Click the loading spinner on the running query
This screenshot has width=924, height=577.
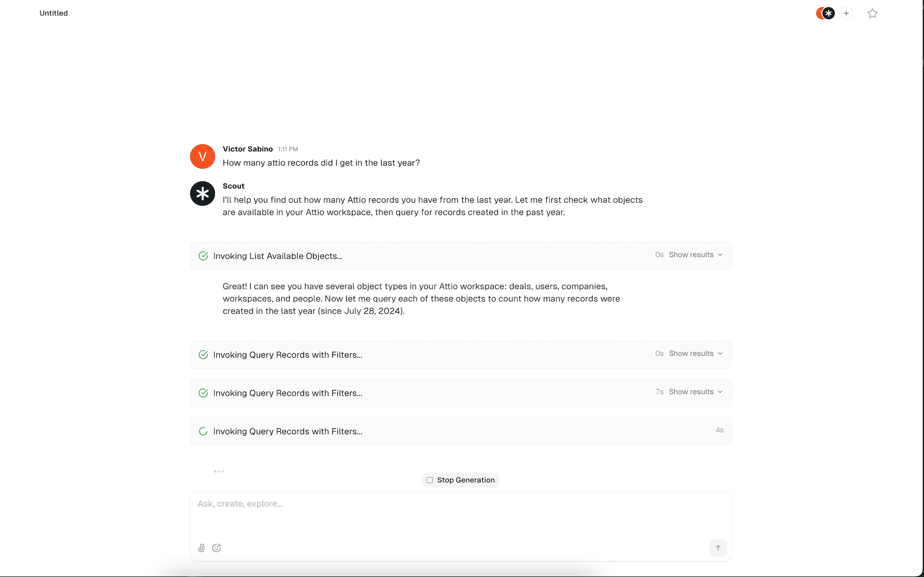pos(203,431)
